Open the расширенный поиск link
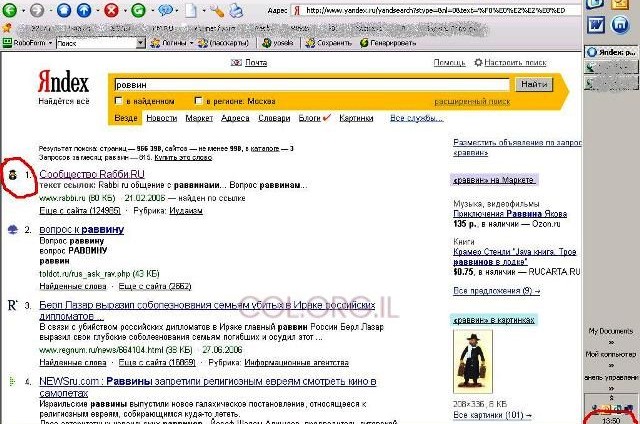The height and width of the screenshot is (424, 640). tap(472, 102)
